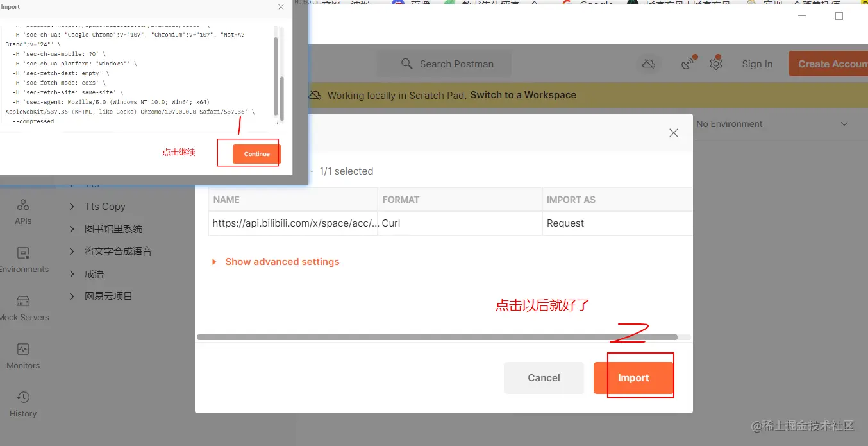
Task: Click the --compressed line in curl text
Action: tap(33, 121)
